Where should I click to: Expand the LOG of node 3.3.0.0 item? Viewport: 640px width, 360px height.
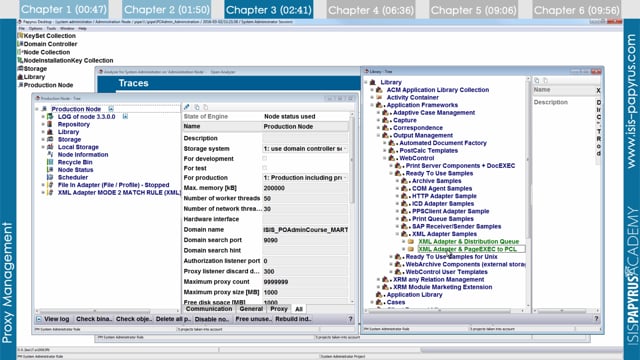coord(43,117)
